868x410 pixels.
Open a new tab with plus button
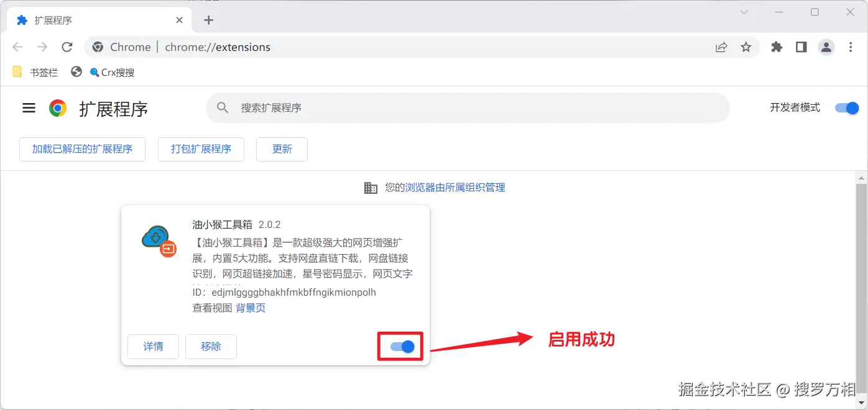pyautogui.click(x=208, y=20)
